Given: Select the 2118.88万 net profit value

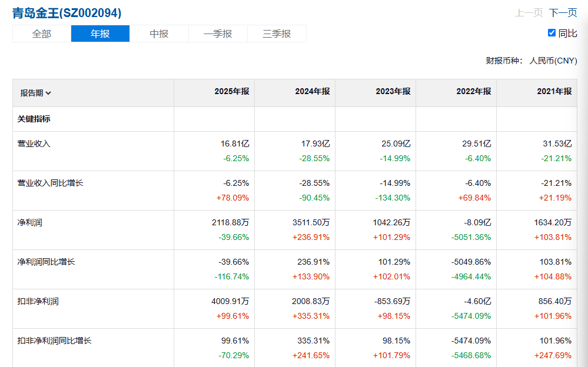Looking at the screenshot, I should pos(230,223).
